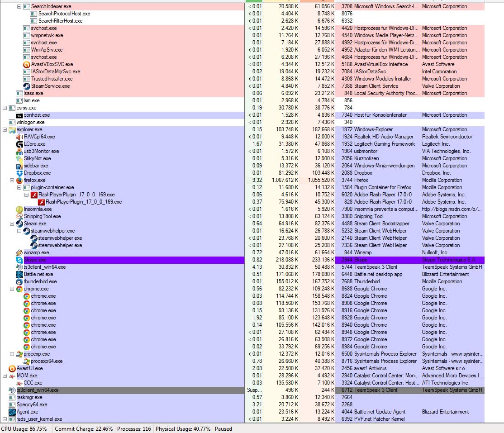This screenshot has width=504, height=433.
Task: Select the TrustedInstaller.exe process row
Action: [x=242, y=79]
